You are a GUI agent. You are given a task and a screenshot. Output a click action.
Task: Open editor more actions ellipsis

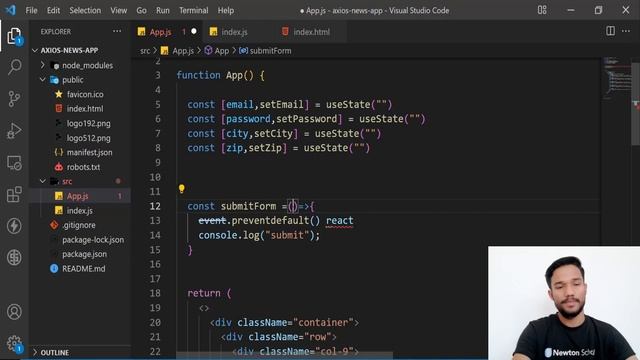[x=626, y=31]
